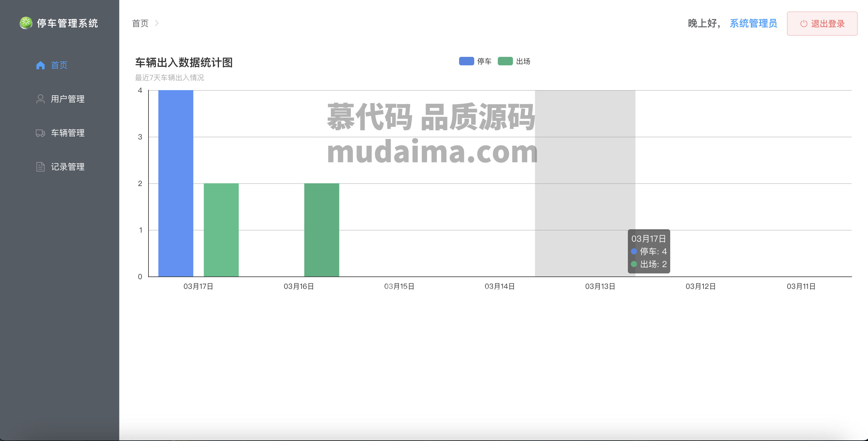Viewport: 868px width, 441px height.
Task: Click the 03月11日 axis label
Action: (801, 286)
